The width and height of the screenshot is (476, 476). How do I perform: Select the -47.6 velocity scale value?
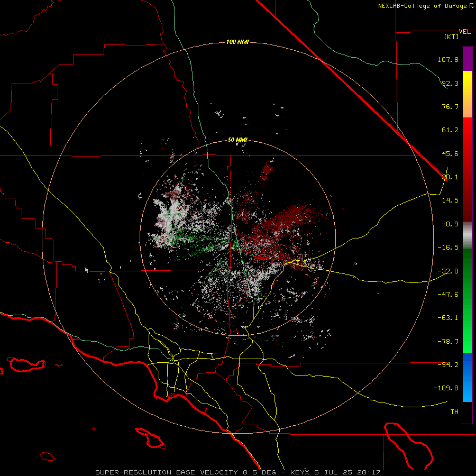(448, 295)
